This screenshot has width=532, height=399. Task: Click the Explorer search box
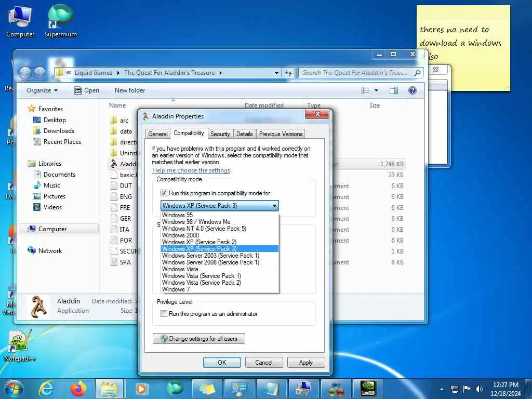pos(361,73)
